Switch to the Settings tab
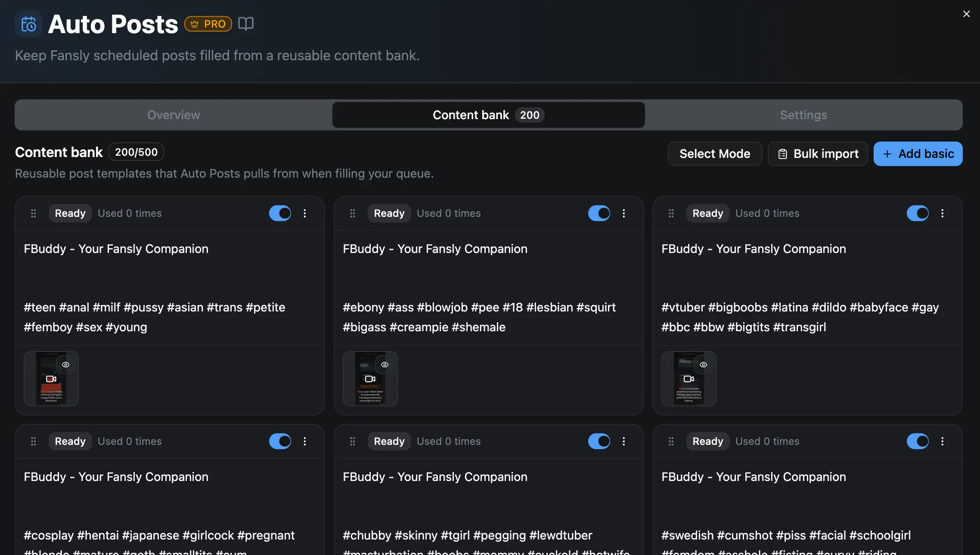This screenshot has height=555, width=980. [x=803, y=115]
